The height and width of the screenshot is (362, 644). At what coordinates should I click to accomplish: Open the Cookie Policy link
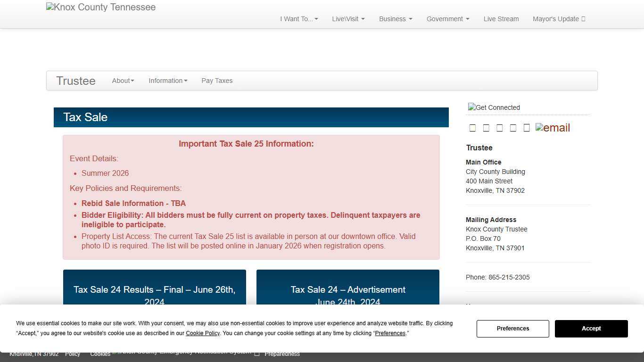(202, 333)
